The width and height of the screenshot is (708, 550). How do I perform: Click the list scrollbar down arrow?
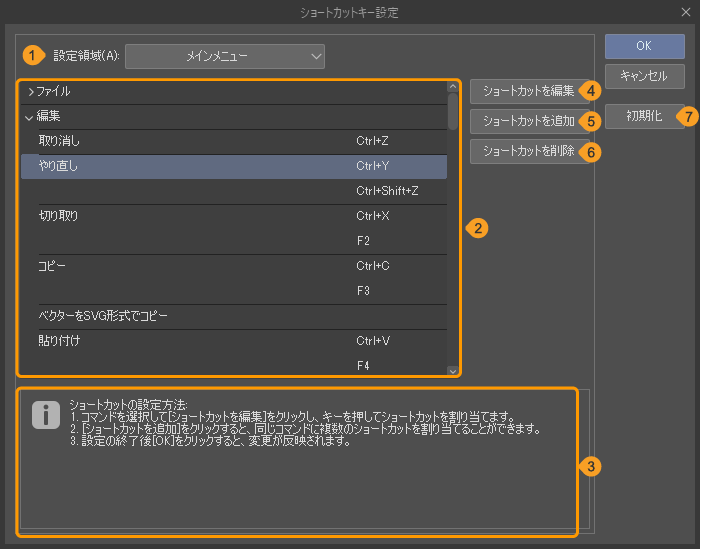click(453, 370)
